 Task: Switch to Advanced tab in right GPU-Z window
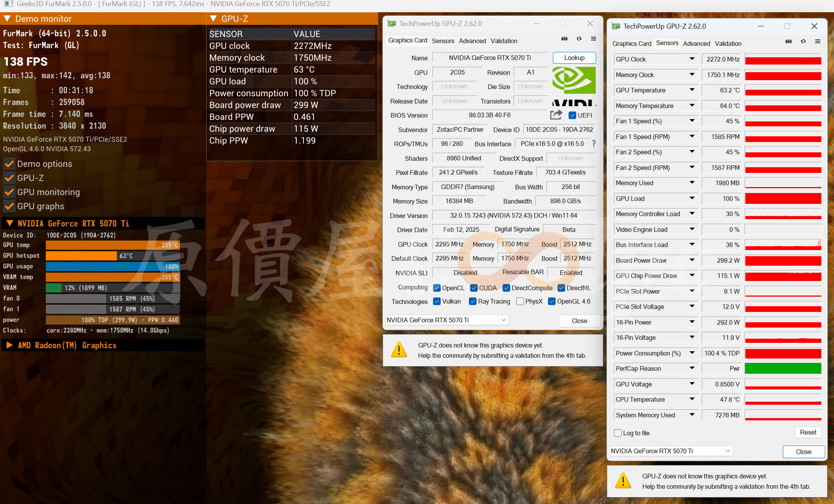point(697,44)
